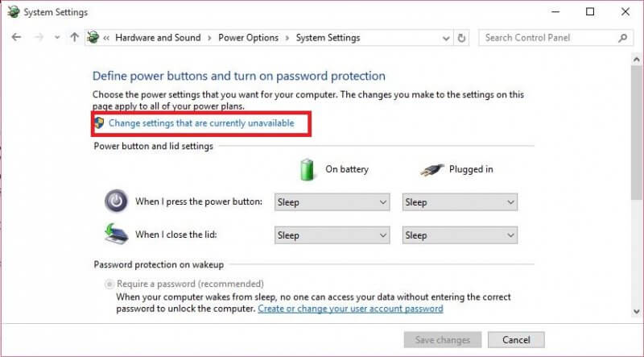
Task: Open power button On battery dropdown
Action: click(x=332, y=202)
